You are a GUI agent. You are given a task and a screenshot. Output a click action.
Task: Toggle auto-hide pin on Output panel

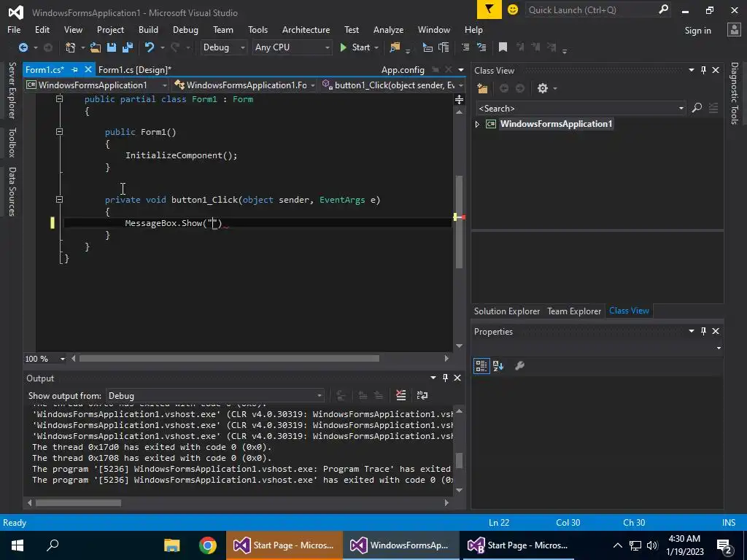(446, 378)
